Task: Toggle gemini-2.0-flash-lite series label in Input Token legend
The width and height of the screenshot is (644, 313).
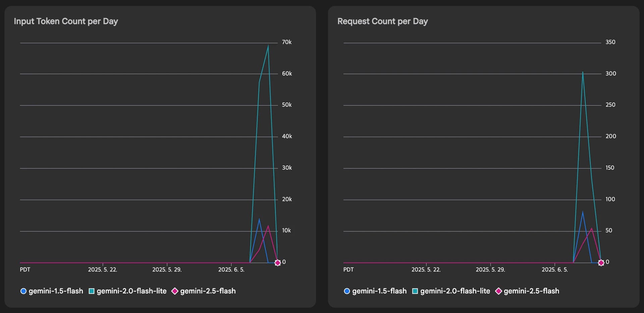Action: click(131, 291)
